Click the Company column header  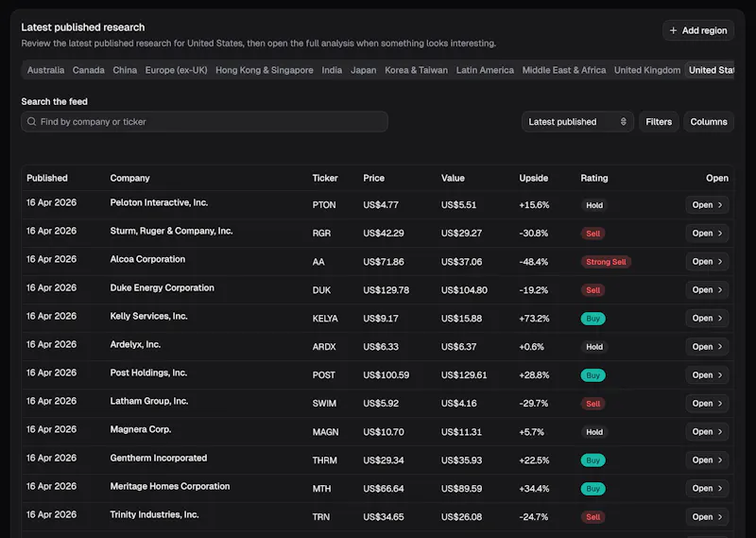tap(129, 178)
